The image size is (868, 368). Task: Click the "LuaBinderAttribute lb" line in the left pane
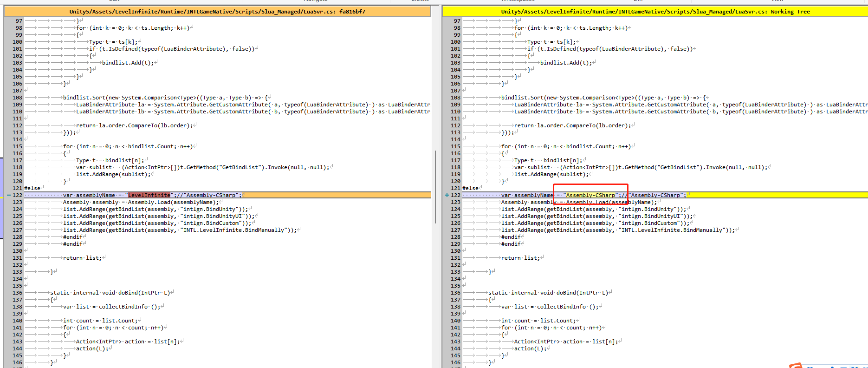[x=253, y=112]
